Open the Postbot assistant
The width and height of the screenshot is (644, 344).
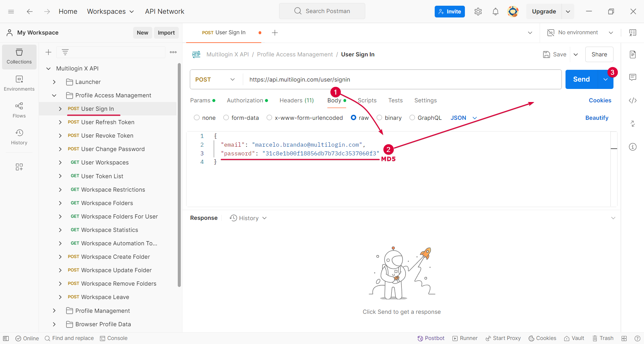click(x=431, y=338)
